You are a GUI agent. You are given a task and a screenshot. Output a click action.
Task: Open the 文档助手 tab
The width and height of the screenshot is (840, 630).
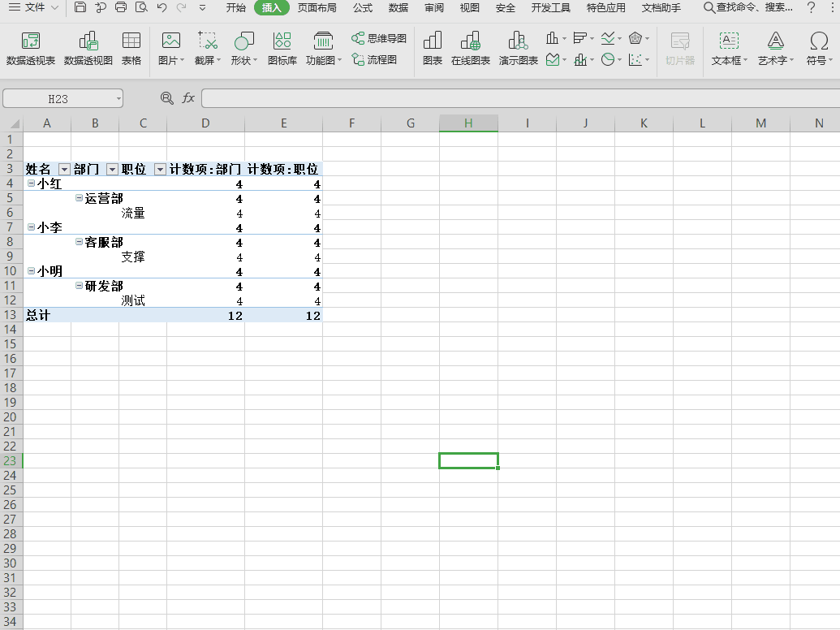coord(661,8)
